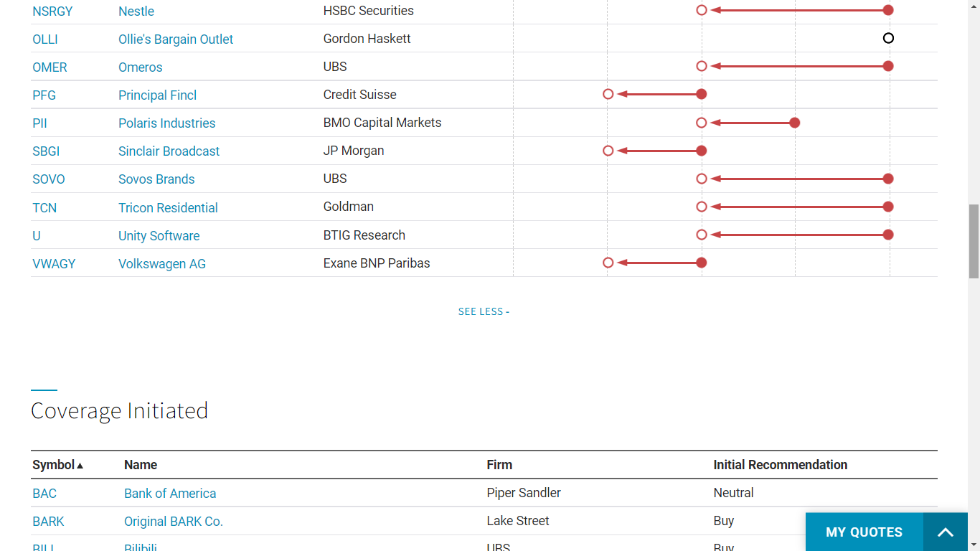Visit Ollie's Bargain Outlet page
Viewport: 980px width, 551px height.
(x=176, y=39)
